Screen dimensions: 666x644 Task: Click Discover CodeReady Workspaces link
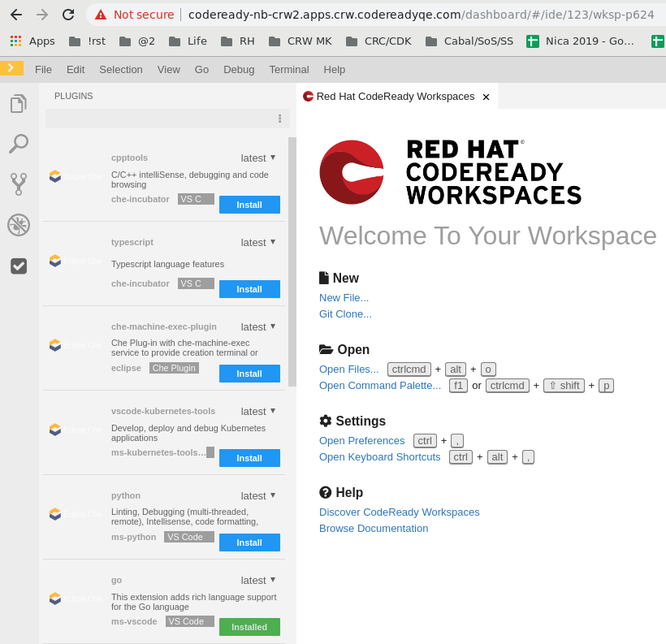[x=400, y=512]
